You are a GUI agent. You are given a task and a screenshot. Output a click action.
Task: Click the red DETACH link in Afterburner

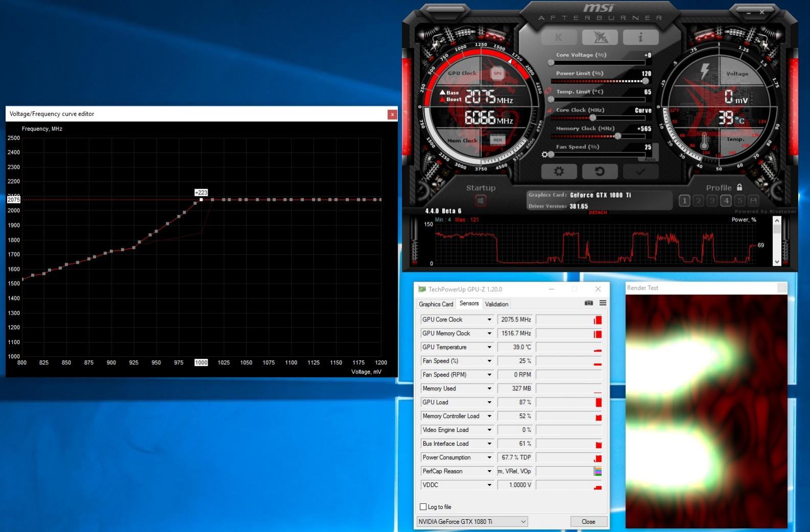click(x=598, y=213)
